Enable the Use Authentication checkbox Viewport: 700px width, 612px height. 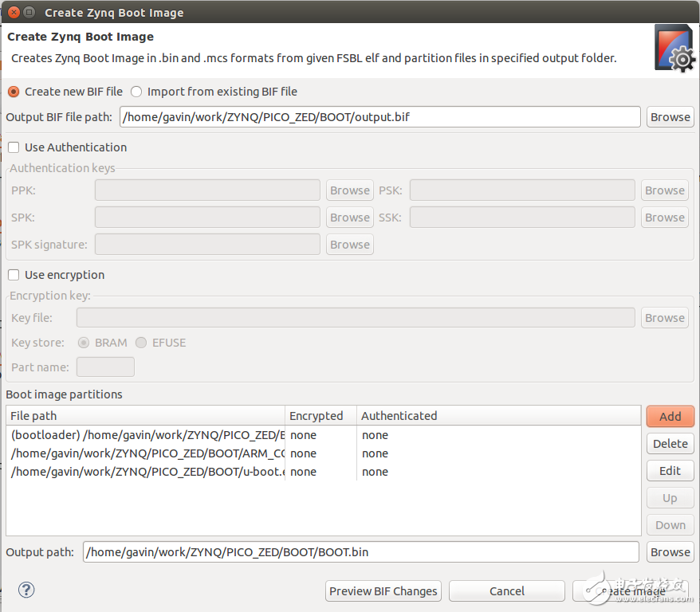[14, 147]
